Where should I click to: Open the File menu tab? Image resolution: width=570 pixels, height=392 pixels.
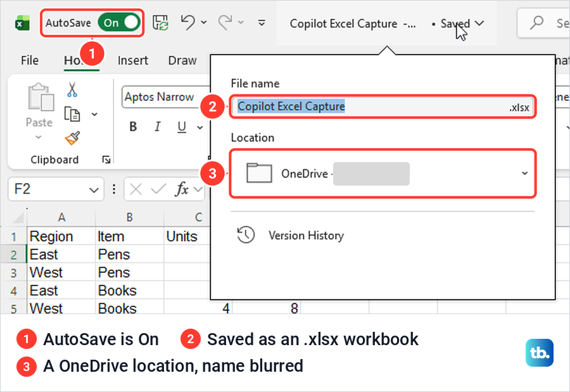pyautogui.click(x=29, y=60)
